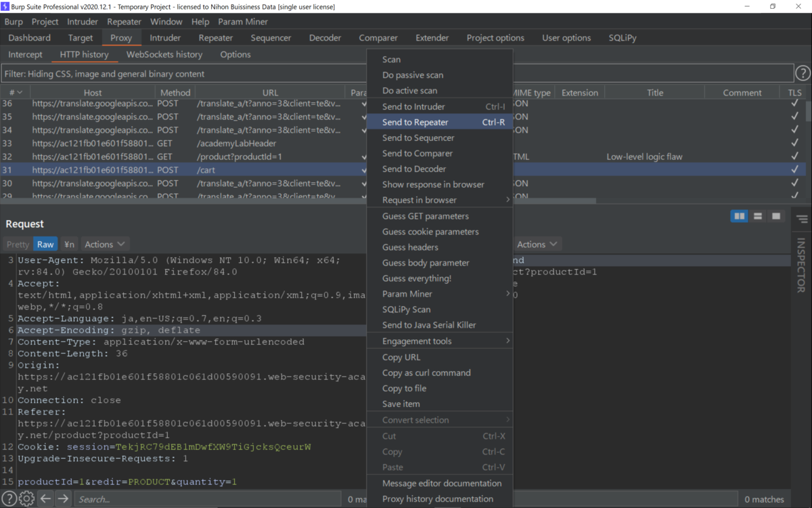Image resolution: width=812 pixels, height=508 pixels.
Task: Click the Burp Suite app icon in title bar
Action: click(5, 6)
